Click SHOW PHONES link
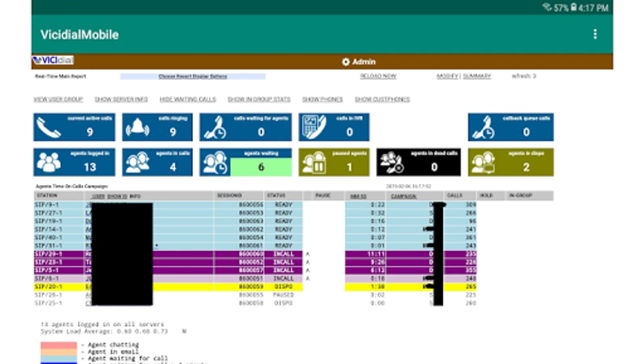The image size is (644, 364). [x=322, y=99]
